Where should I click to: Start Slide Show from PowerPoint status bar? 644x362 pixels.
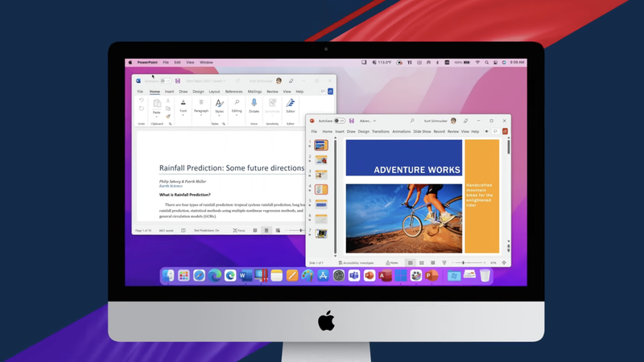pyautogui.click(x=444, y=263)
